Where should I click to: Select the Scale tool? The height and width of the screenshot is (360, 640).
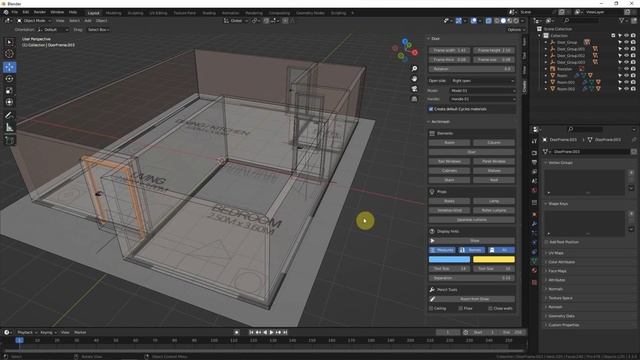click(9, 91)
